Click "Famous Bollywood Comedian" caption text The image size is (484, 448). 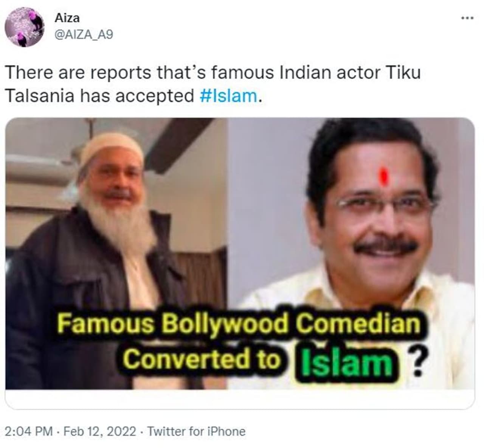pos(238,325)
